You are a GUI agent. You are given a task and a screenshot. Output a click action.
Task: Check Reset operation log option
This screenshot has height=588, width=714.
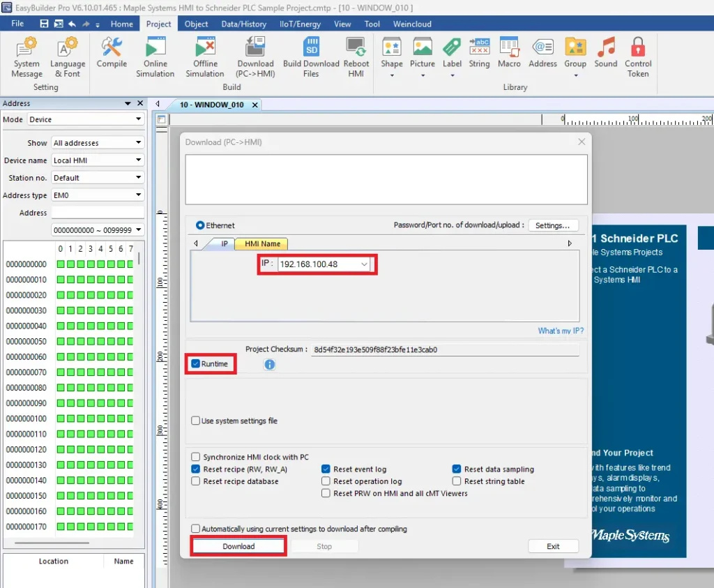[x=326, y=481]
